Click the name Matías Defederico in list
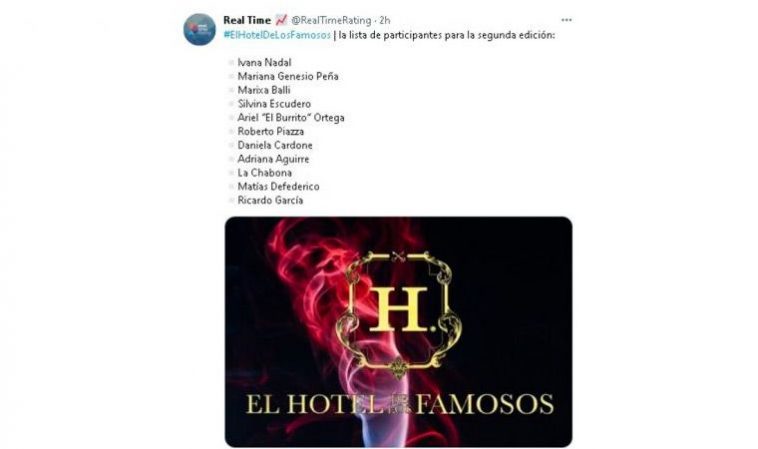Viewport: 758px width, 449px height. coord(278,187)
